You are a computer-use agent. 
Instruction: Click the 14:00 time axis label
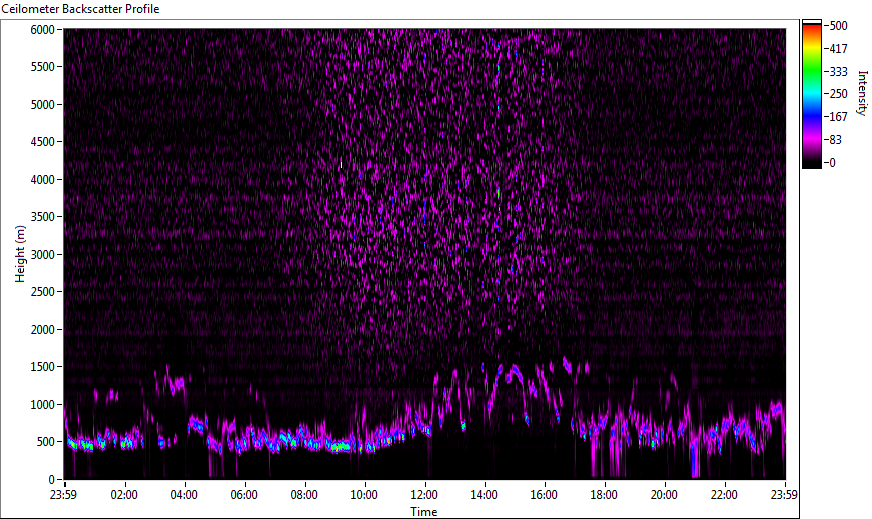[484, 495]
